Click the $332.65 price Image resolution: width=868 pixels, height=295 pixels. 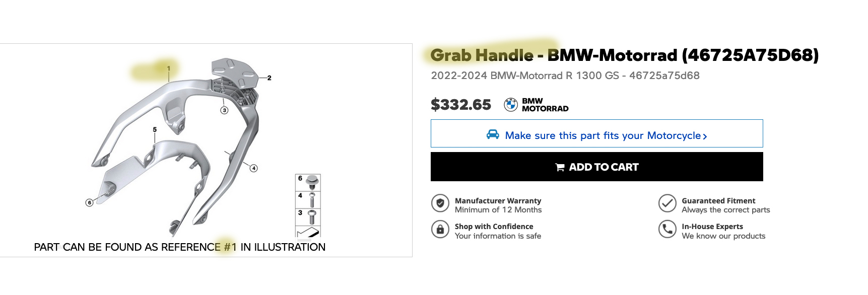pyautogui.click(x=460, y=105)
